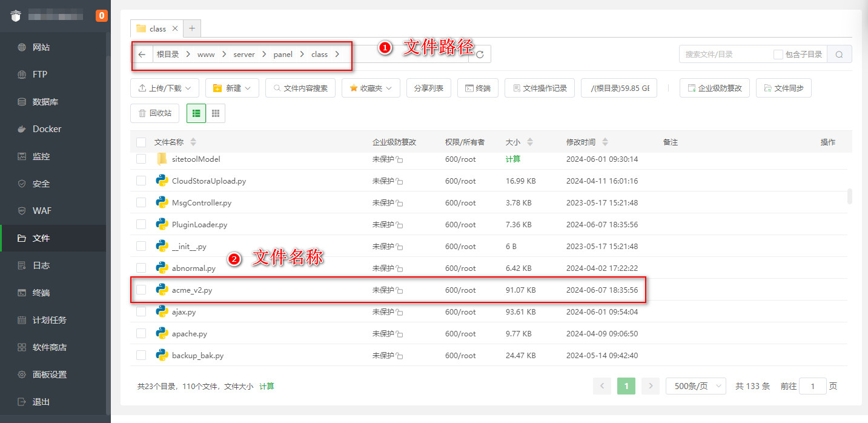This screenshot has height=423, width=868.
Task: Launch the 终端 terminal from the toolbar
Action: (477, 87)
